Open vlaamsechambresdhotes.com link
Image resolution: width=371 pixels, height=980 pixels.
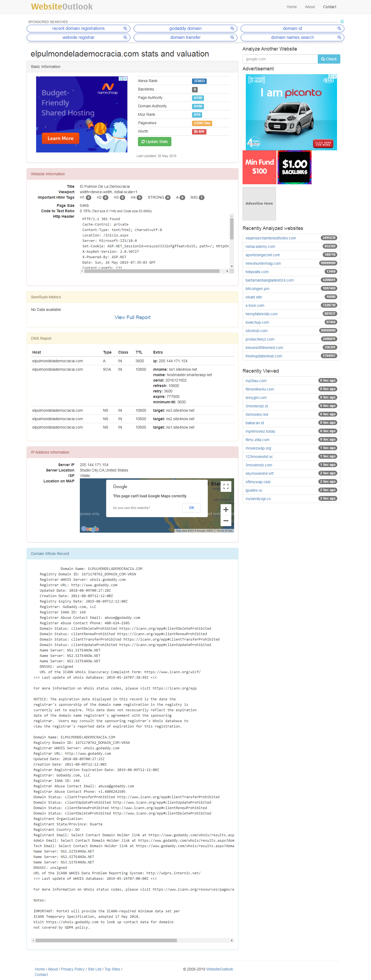click(x=271, y=238)
